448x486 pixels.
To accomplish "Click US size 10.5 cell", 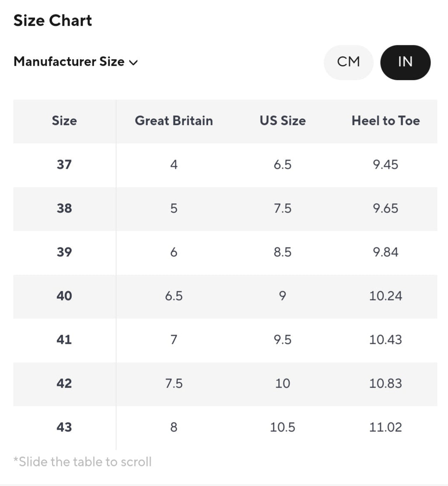I will tap(283, 427).
